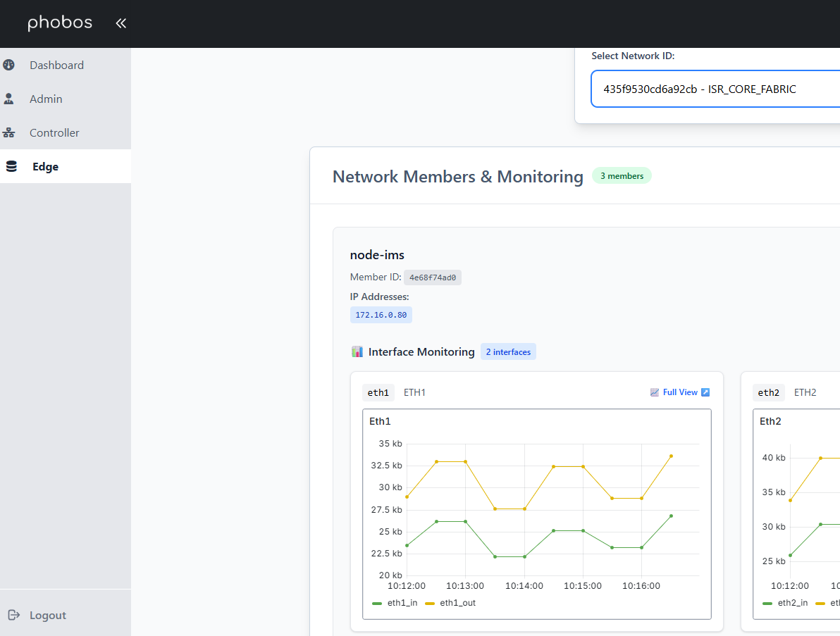Click the ETH1 label text
This screenshot has width=840, height=636.
click(x=414, y=392)
